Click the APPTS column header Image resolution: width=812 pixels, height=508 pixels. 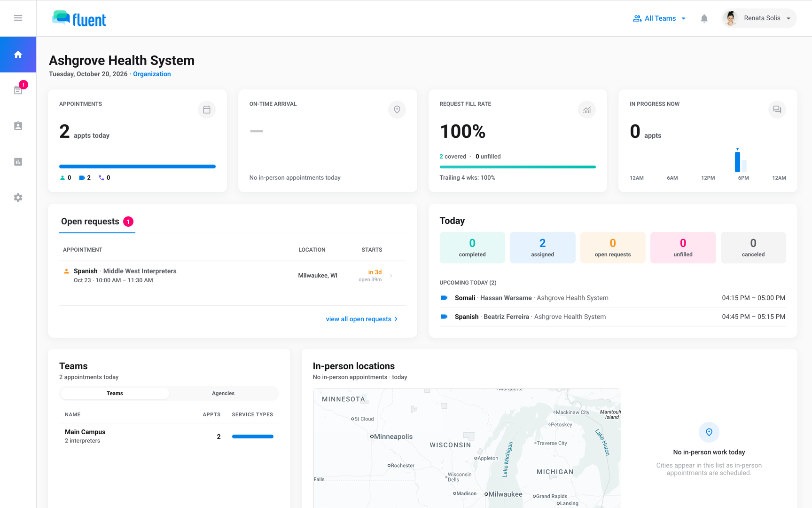point(211,414)
